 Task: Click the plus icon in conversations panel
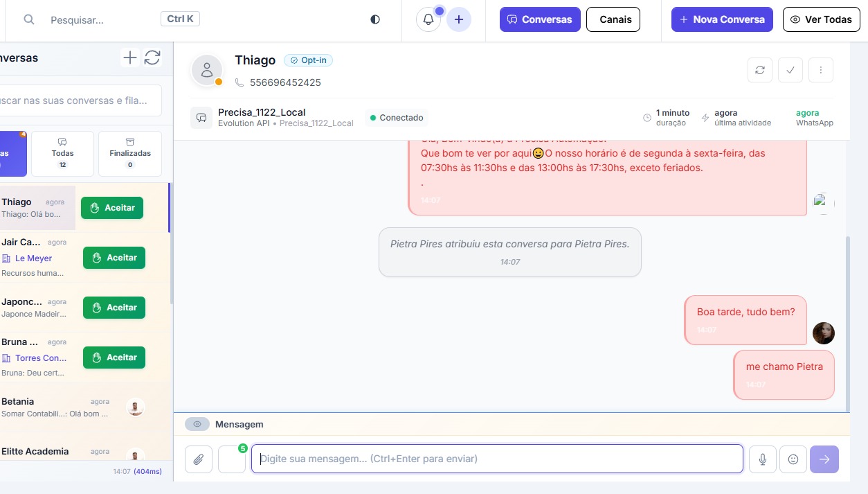129,58
